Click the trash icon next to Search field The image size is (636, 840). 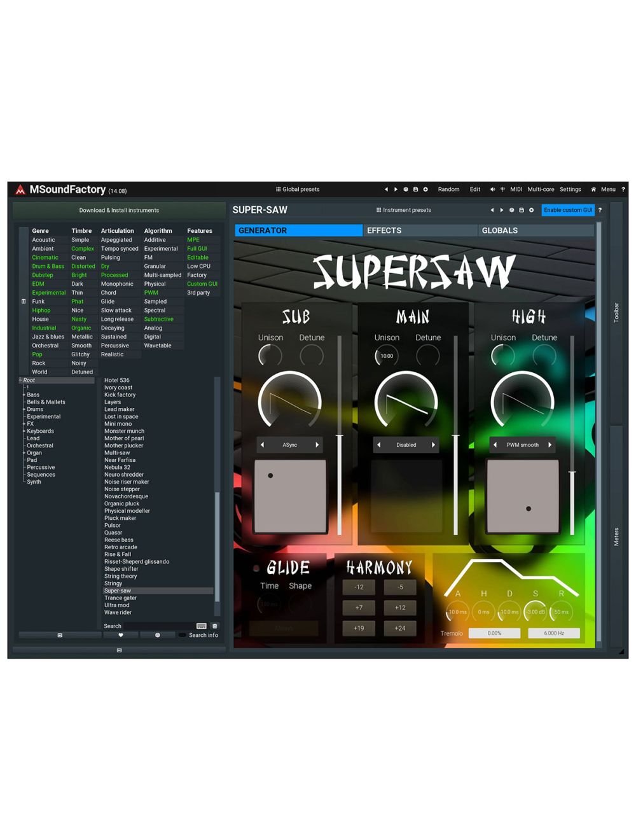pos(215,626)
